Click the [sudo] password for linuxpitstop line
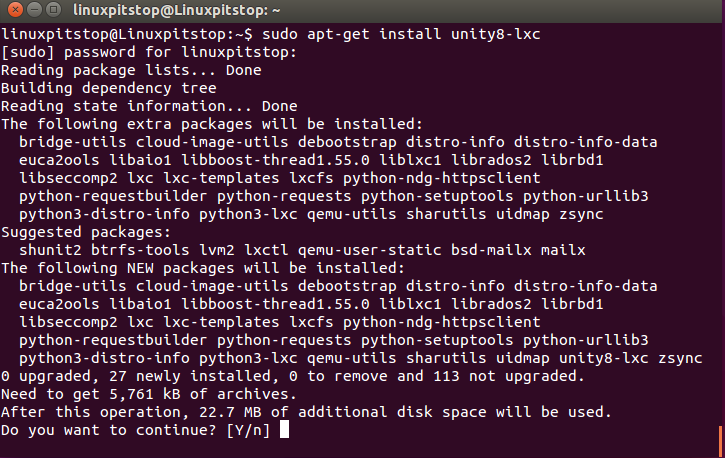This screenshot has width=725, height=458. 148,52
